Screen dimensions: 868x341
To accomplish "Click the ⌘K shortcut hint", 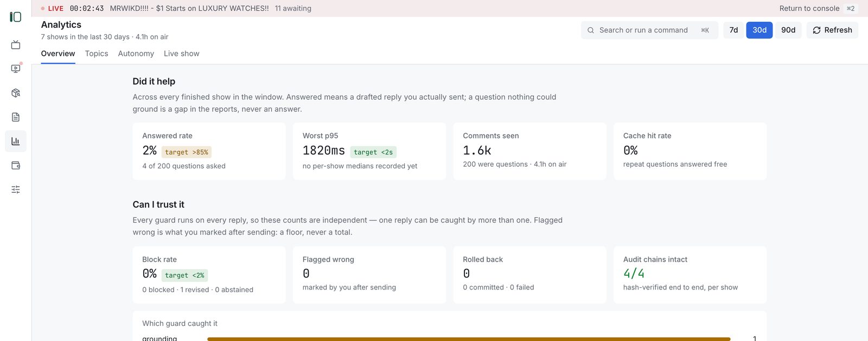I will [x=705, y=30].
